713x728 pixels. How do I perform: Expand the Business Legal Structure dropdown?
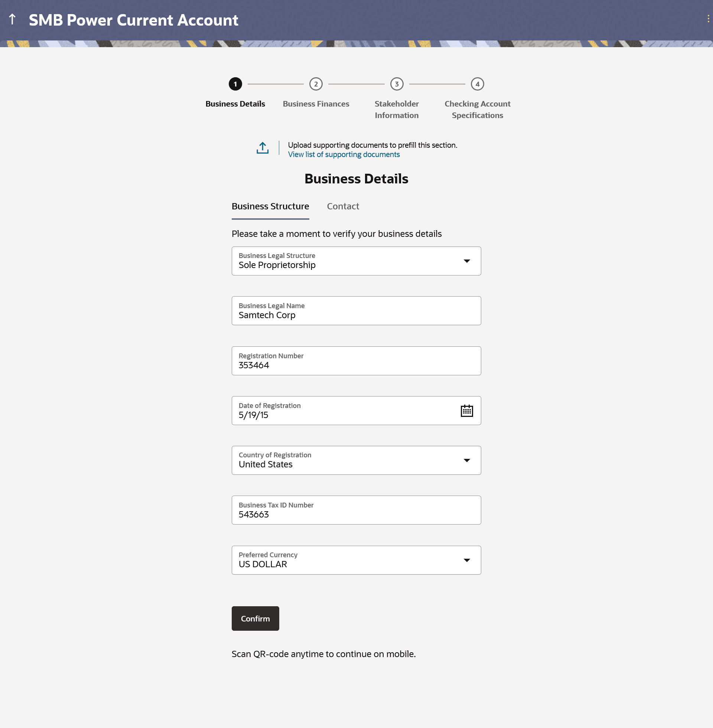click(x=466, y=261)
